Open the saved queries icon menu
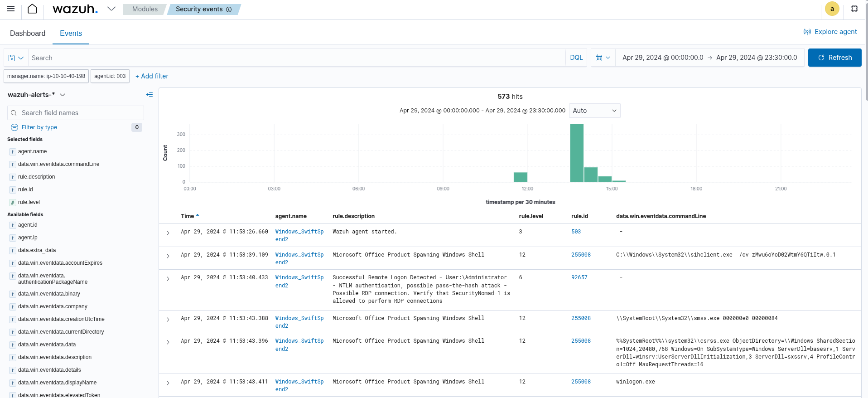The image size is (868, 398). (x=16, y=58)
